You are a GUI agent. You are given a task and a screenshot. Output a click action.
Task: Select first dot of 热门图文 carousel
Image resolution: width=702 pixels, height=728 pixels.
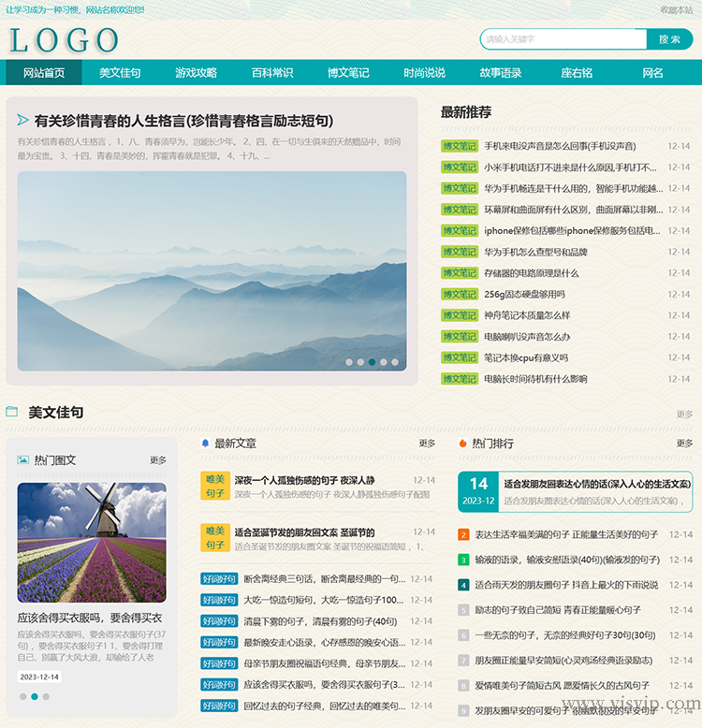(22, 696)
